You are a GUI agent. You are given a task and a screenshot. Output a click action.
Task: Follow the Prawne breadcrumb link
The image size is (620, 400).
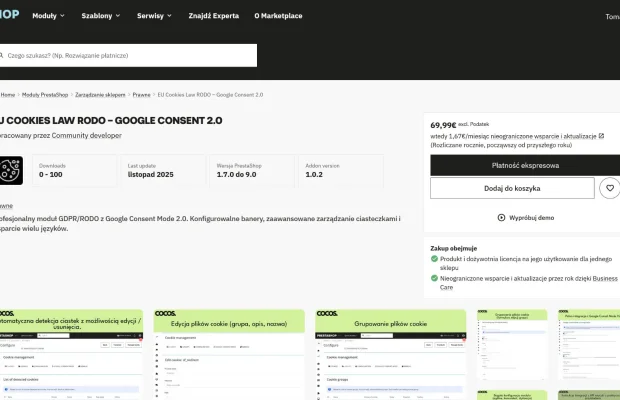(142, 95)
